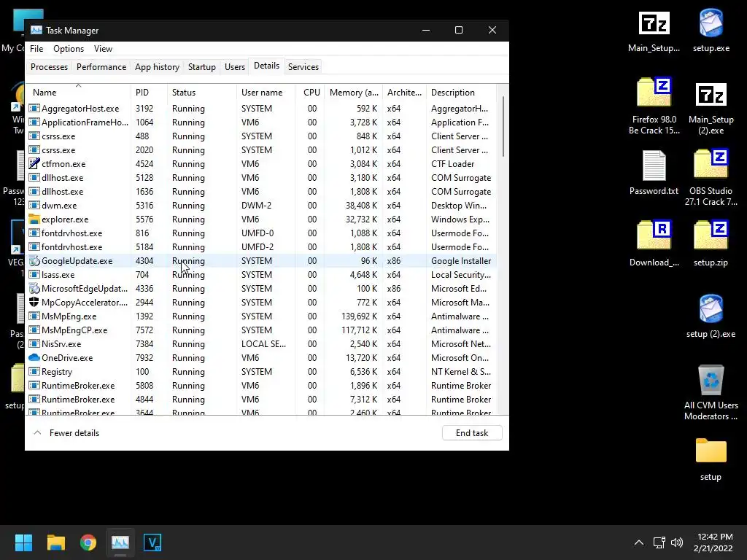
Task: Click the MicrosoftEdgeUpdate process icon
Action: coord(34,289)
